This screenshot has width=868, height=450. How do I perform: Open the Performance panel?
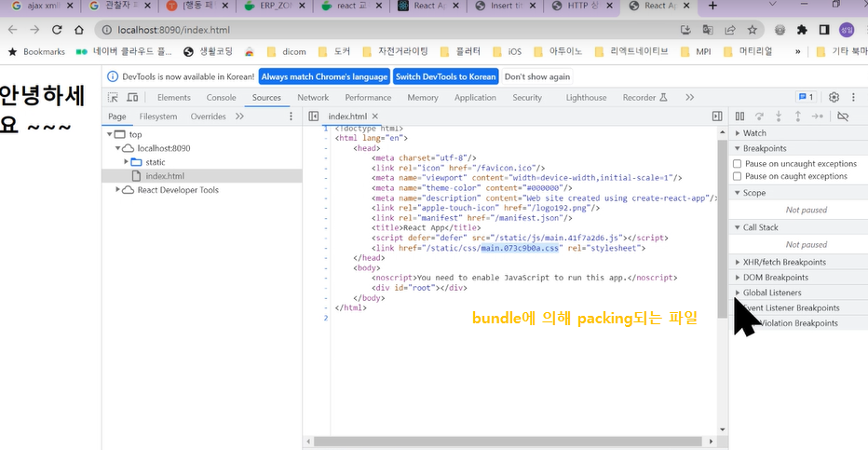[x=368, y=98]
